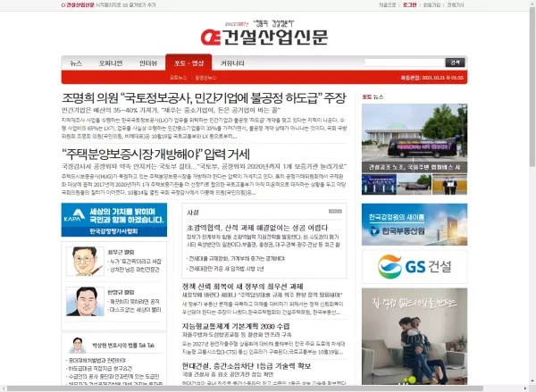Select the 포토·영상 tab
536x392 pixels.
[x=188, y=63]
